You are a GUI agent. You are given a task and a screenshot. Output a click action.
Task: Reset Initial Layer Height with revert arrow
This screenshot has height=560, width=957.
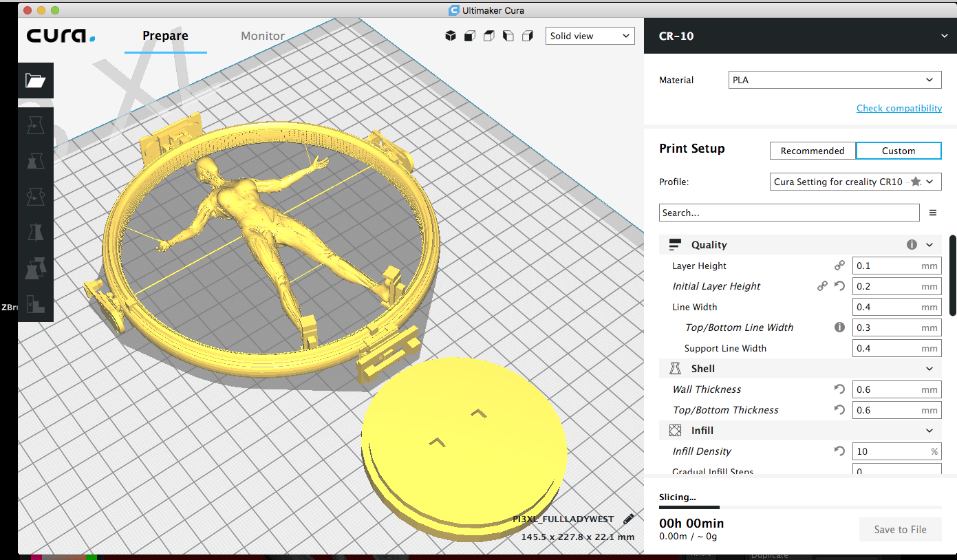[x=839, y=286]
